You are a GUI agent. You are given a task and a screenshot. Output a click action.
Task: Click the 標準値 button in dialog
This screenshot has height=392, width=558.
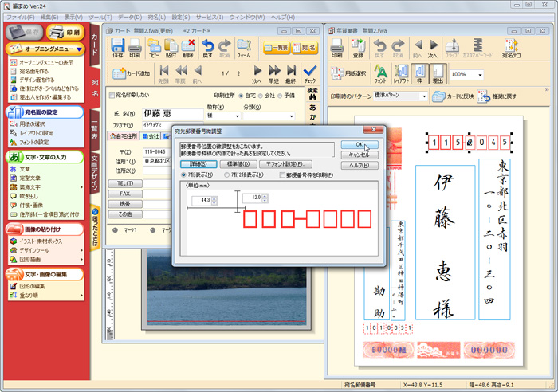(237, 163)
